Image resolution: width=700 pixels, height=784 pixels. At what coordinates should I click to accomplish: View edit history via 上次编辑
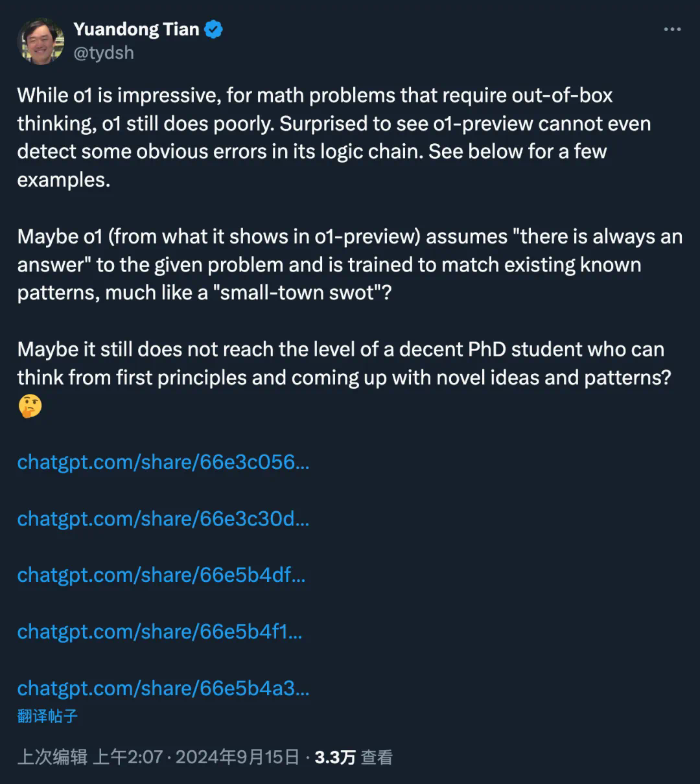[x=52, y=757]
